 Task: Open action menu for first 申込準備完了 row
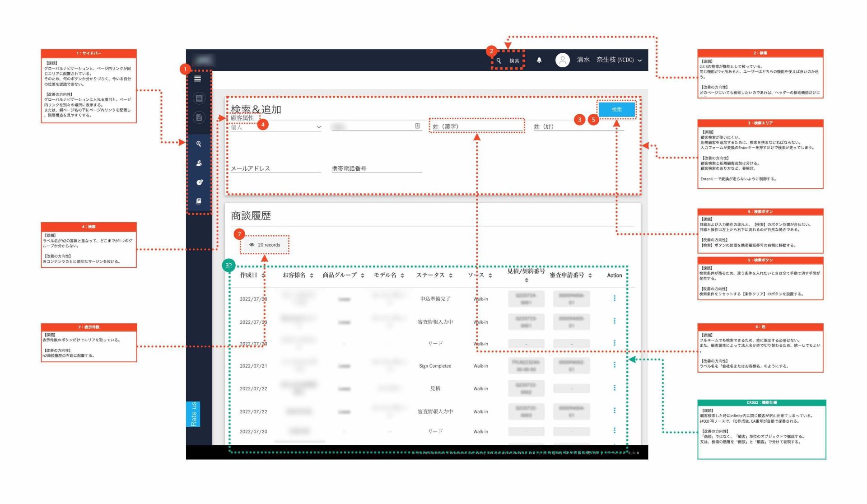tap(614, 298)
